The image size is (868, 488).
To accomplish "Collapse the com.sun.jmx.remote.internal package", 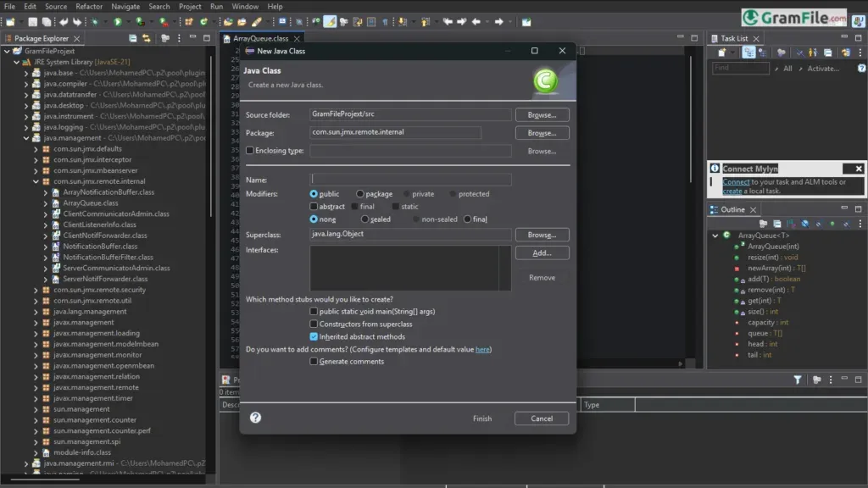I will pyautogui.click(x=36, y=181).
